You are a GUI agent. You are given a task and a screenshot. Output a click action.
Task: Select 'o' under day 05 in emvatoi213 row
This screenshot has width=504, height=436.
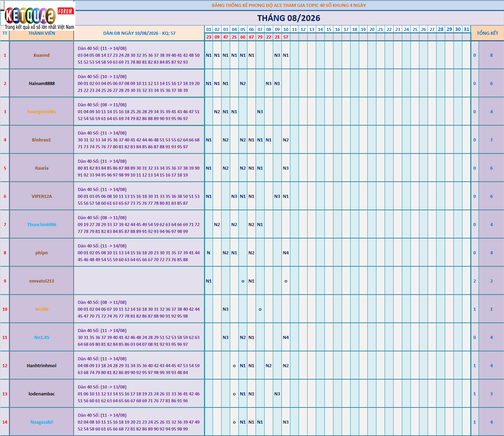click(x=243, y=281)
